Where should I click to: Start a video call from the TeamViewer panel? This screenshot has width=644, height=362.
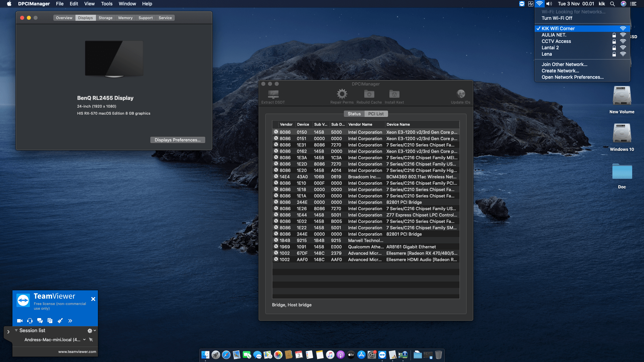tap(20, 321)
